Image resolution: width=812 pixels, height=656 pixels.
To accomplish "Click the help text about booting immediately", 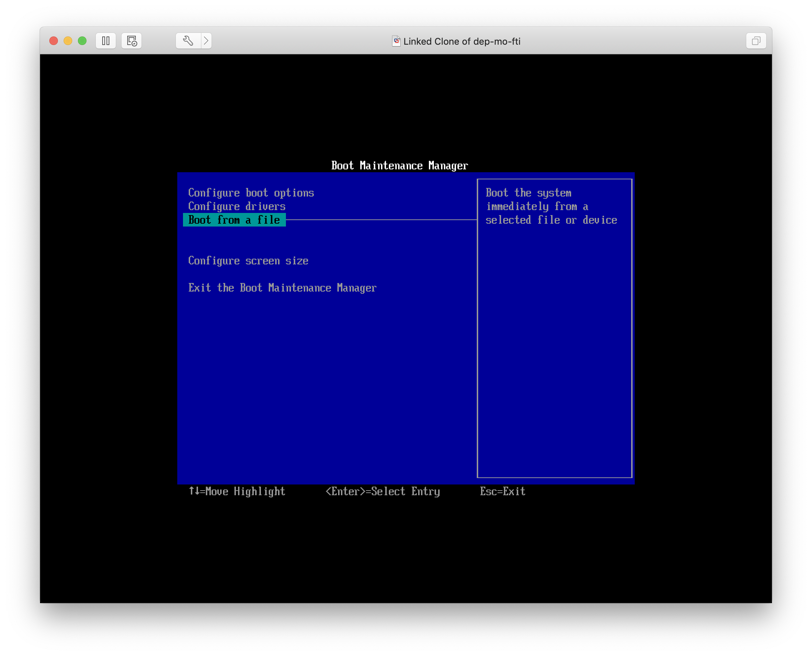I will pos(551,206).
